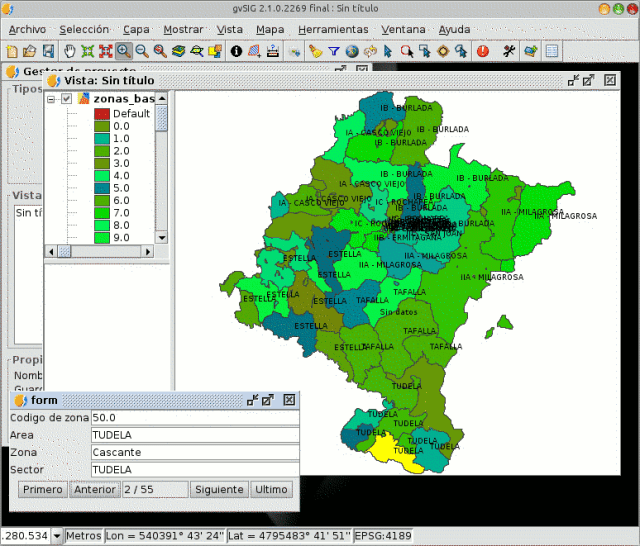Click the save project floppy icon
This screenshot has height=546, width=640.
[x=49, y=50]
